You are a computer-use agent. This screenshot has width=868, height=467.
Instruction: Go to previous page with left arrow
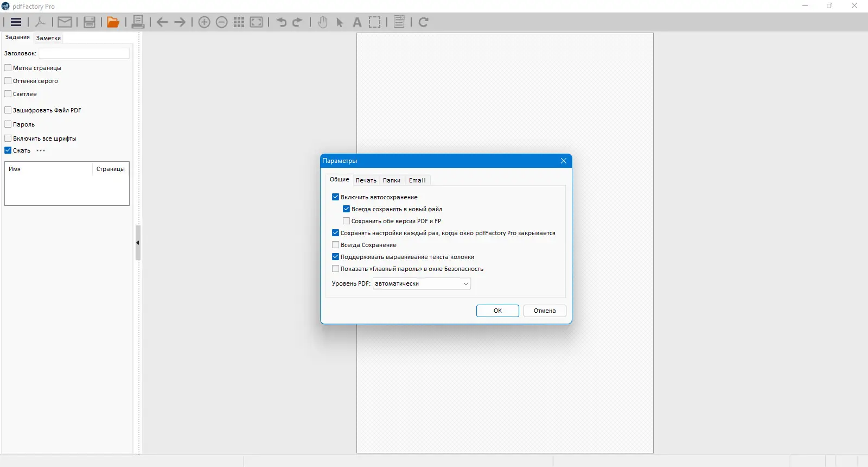[162, 22]
